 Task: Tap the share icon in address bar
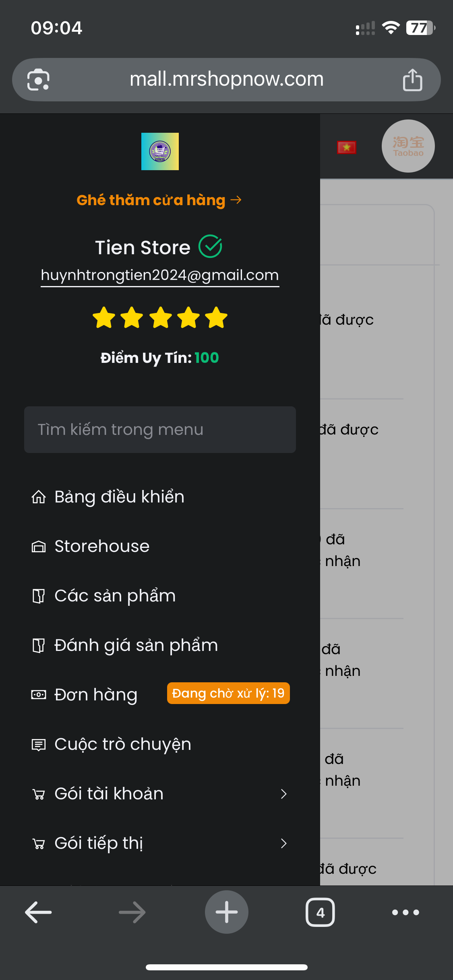412,80
